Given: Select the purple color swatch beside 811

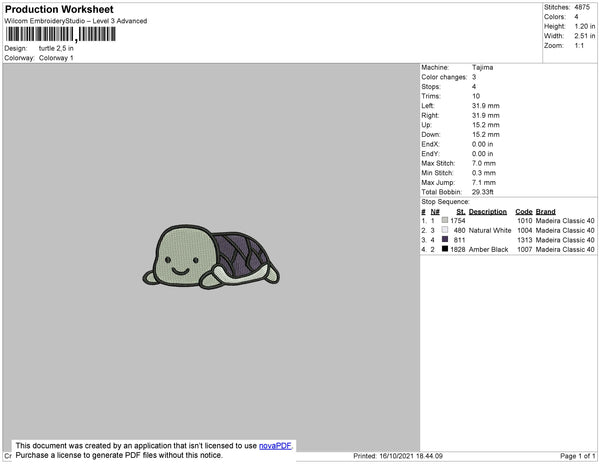Looking at the screenshot, I should click(445, 239).
